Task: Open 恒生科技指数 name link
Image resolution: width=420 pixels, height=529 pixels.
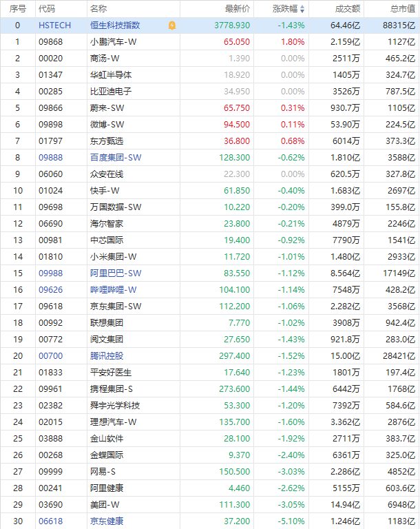Action: tap(115, 25)
